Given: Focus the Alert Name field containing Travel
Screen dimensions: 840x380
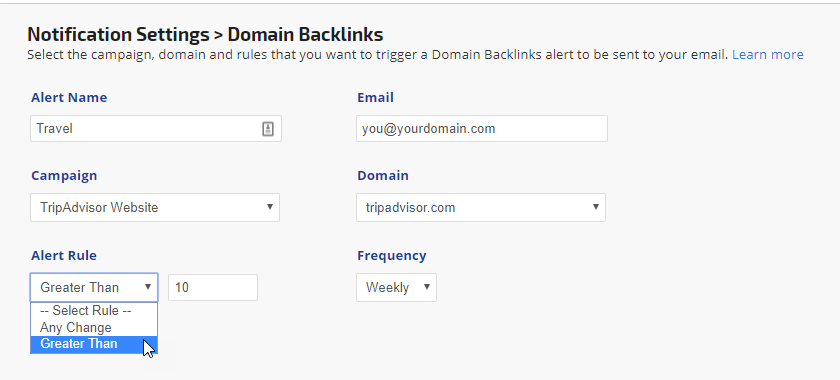Looking at the screenshot, I should click(x=156, y=129).
